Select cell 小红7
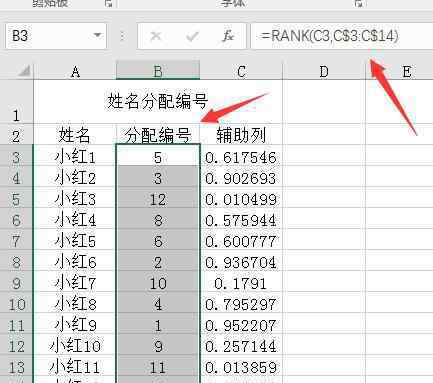This screenshot has width=433, height=383. pyautogui.click(x=75, y=281)
